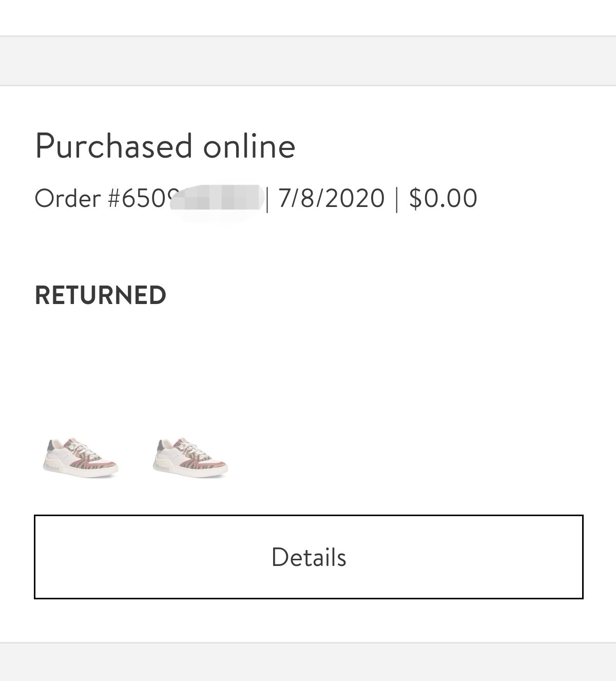Select the word Order before the number
The image size is (616, 681).
point(67,198)
